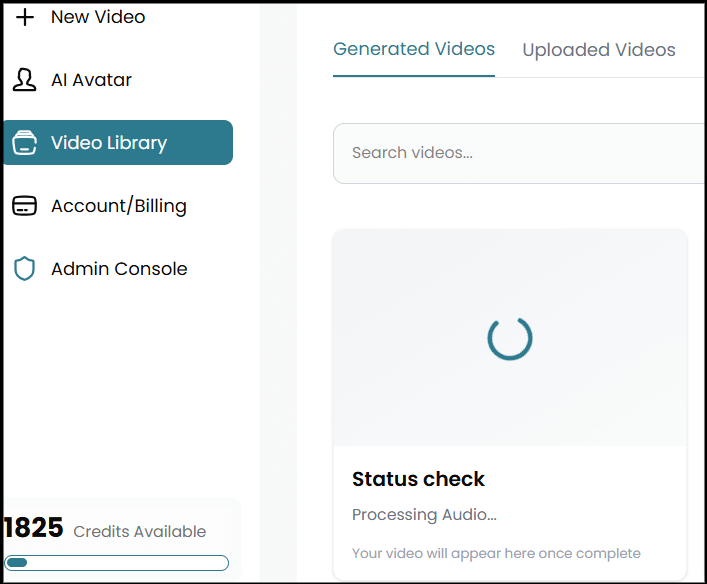Click the video-will-appear-here message
Image resolution: width=707 pixels, height=584 pixels.
coord(496,553)
